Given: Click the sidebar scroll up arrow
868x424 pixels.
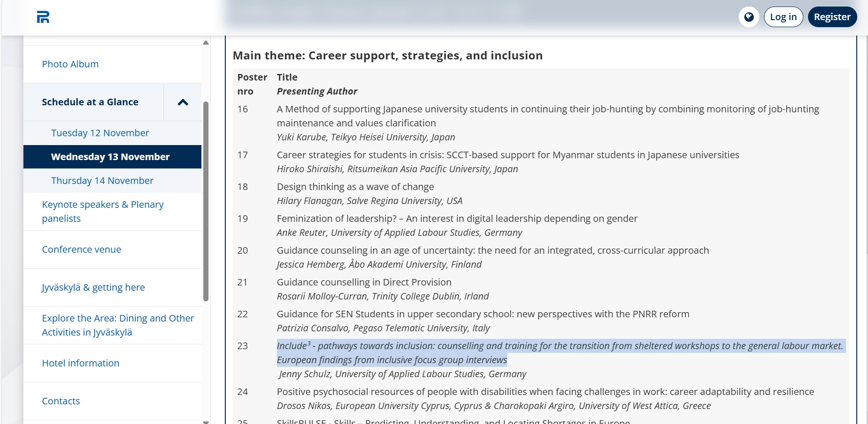Looking at the screenshot, I should (206, 43).
